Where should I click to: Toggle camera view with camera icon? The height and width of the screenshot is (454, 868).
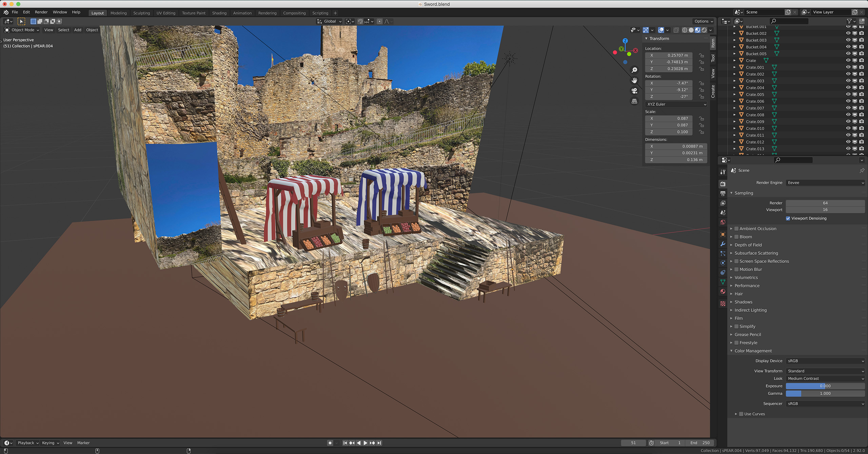point(634,91)
